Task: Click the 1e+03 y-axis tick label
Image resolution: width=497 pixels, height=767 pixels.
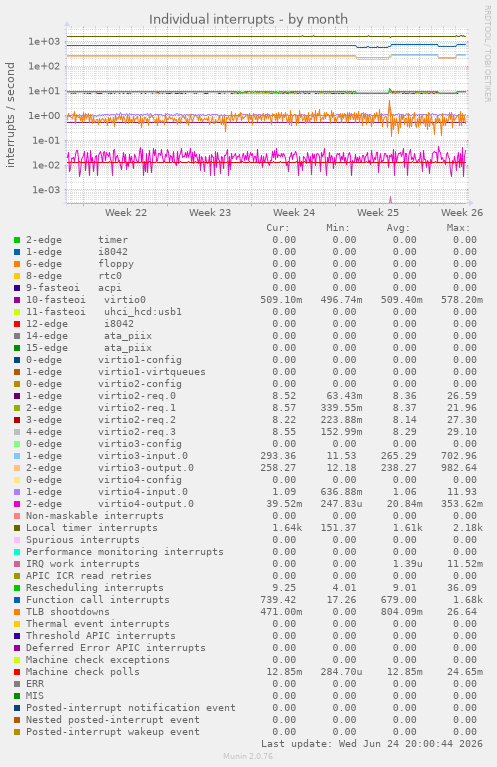Action: [x=44, y=42]
